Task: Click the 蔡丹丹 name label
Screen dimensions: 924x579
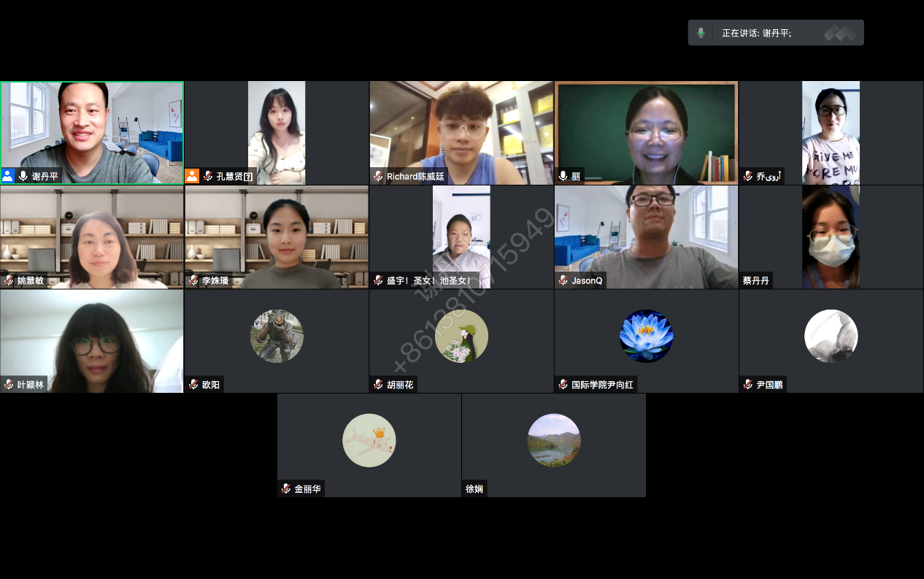Action: (x=755, y=280)
